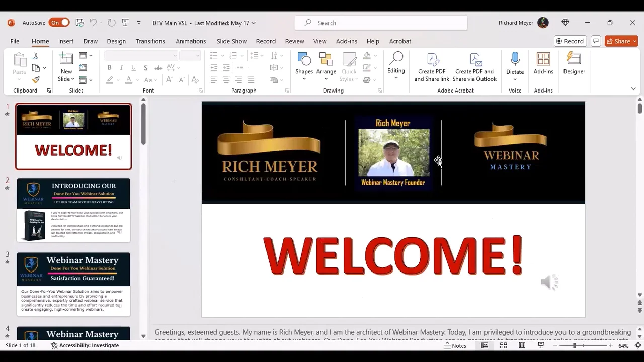Image resolution: width=644 pixels, height=362 pixels.
Task: Click Create PDF and Share link
Action: pyautogui.click(x=432, y=67)
